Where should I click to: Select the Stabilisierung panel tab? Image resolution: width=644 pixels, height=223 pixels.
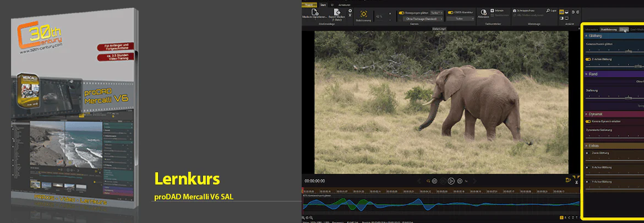[609, 30]
